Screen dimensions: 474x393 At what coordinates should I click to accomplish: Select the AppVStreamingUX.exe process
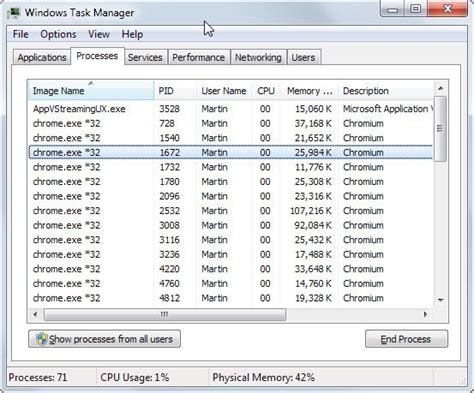coord(231,109)
